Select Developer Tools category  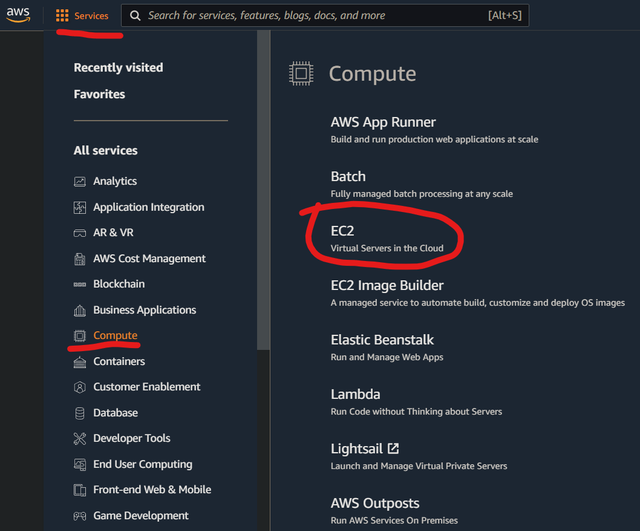132,438
